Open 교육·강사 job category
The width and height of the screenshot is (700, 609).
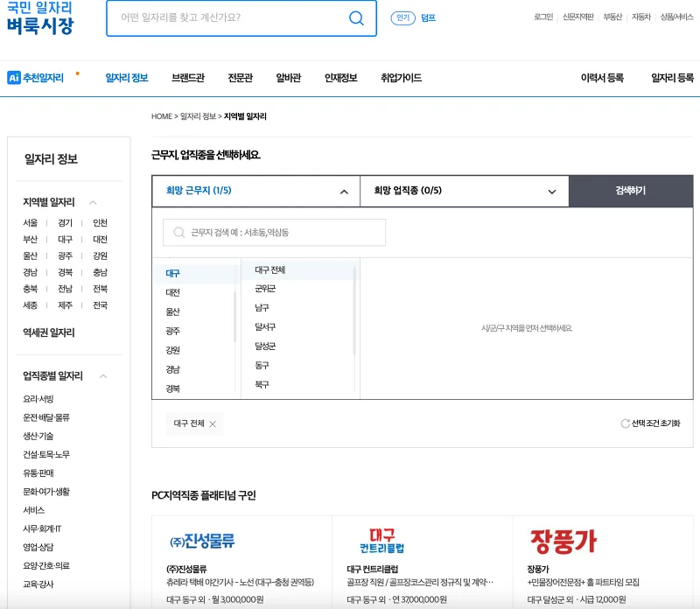pos(38,584)
